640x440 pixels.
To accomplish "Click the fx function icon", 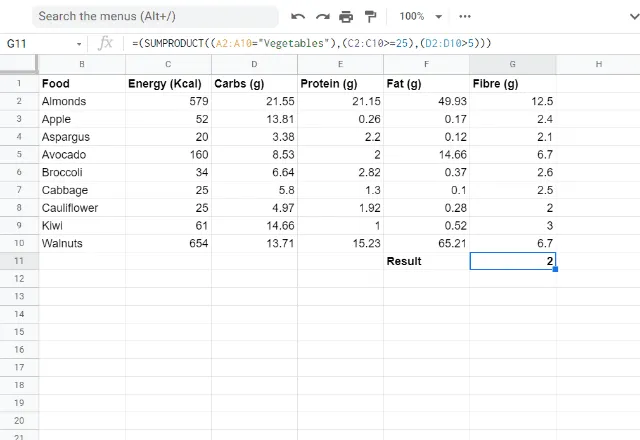I will coord(106,44).
